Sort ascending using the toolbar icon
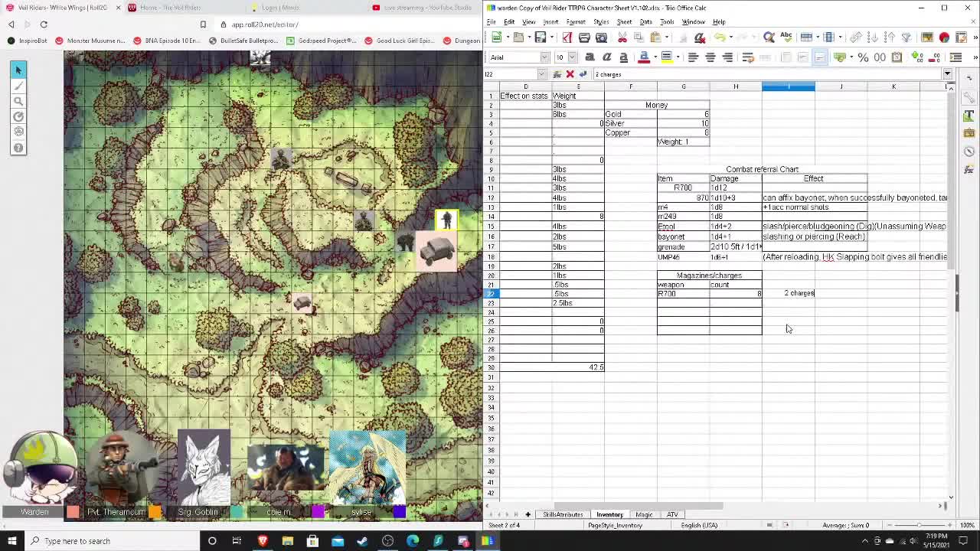The height and width of the screenshot is (551, 980). (x=873, y=37)
